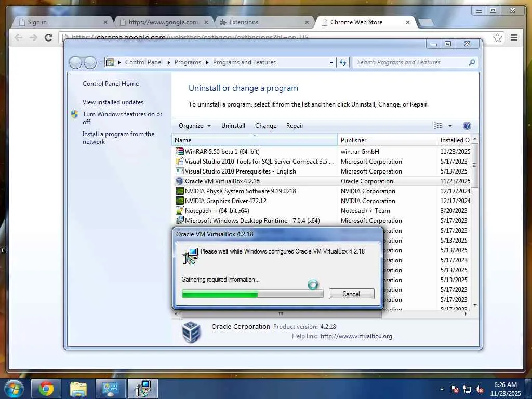532x399 pixels.
Task: Go forward in Chrome
Action: (33, 37)
